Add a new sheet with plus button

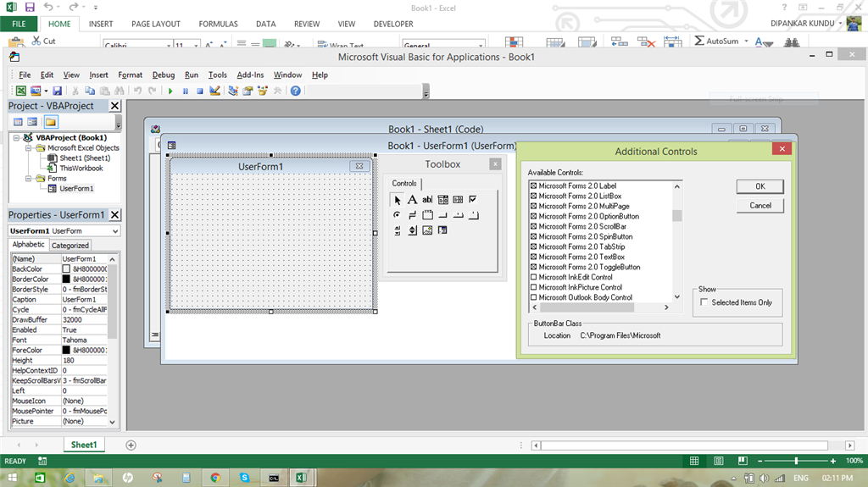[x=131, y=445]
